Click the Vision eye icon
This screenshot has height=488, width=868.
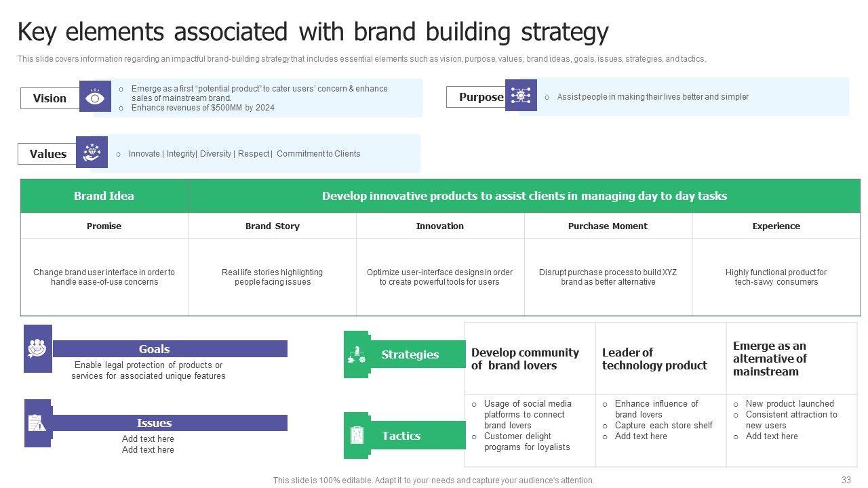point(95,98)
